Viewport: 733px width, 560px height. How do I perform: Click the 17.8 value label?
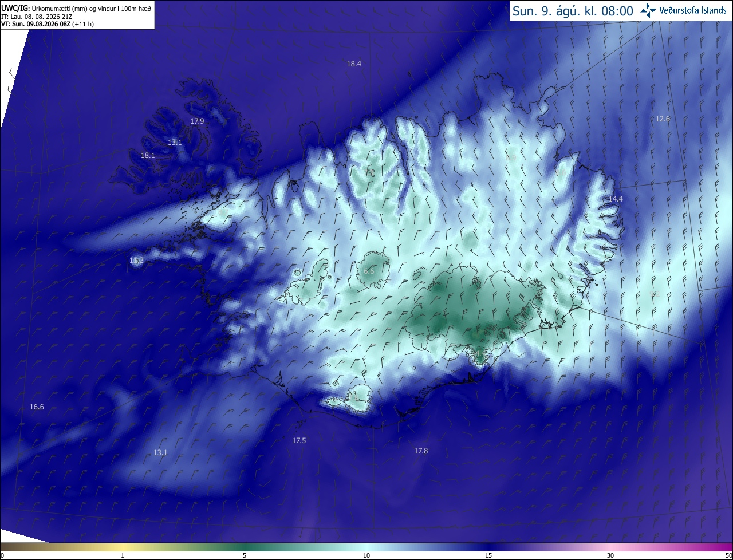421,451
